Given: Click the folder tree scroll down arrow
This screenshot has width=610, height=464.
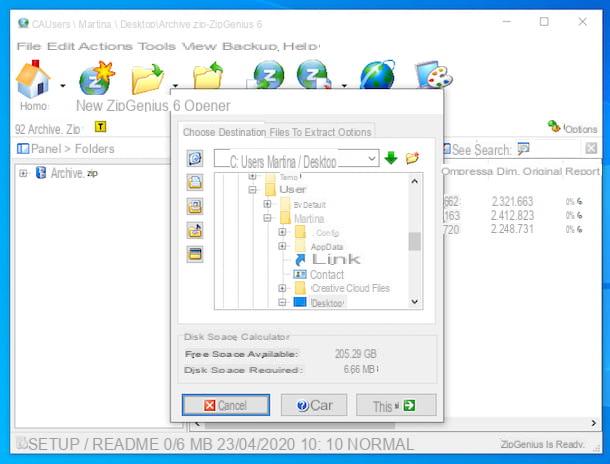Looking at the screenshot, I should point(415,301).
